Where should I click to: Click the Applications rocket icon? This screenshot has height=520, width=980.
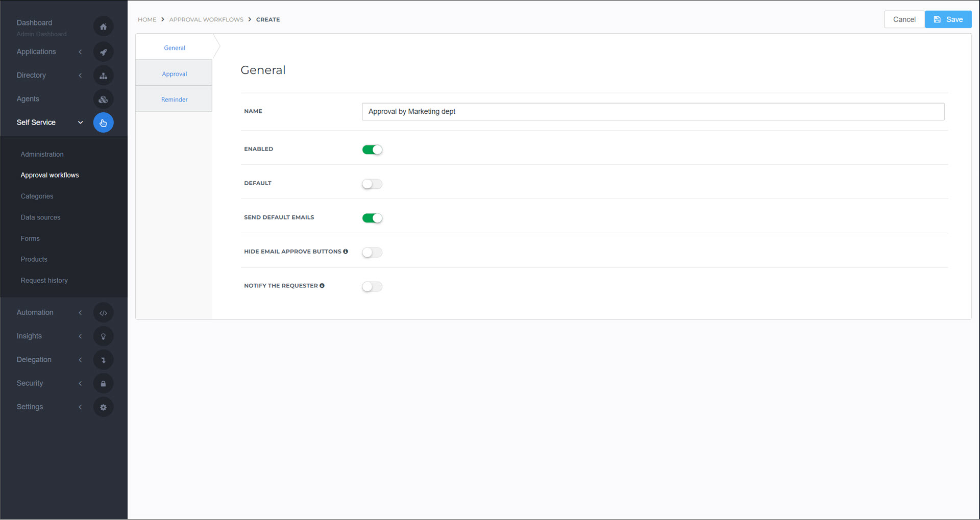click(x=103, y=52)
